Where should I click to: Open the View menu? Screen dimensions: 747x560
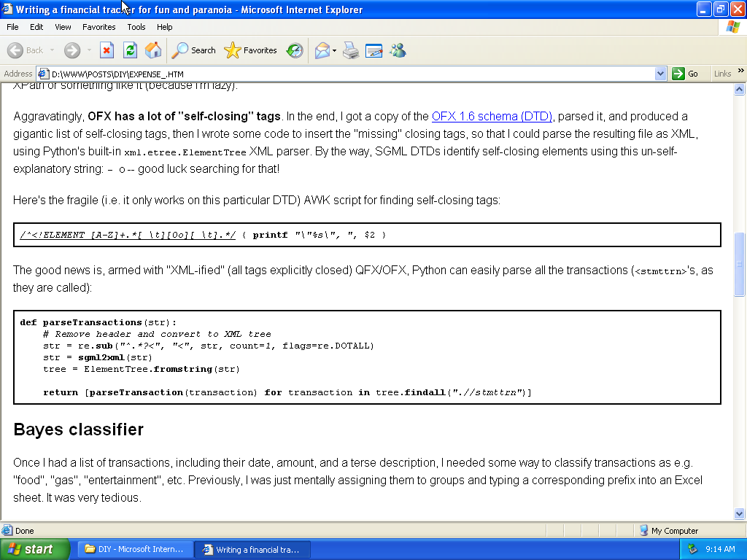[x=63, y=27]
